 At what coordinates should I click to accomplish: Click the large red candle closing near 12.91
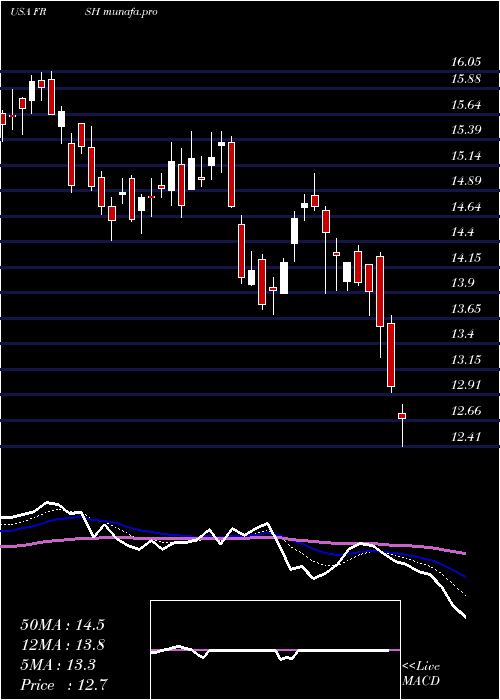click(x=391, y=355)
